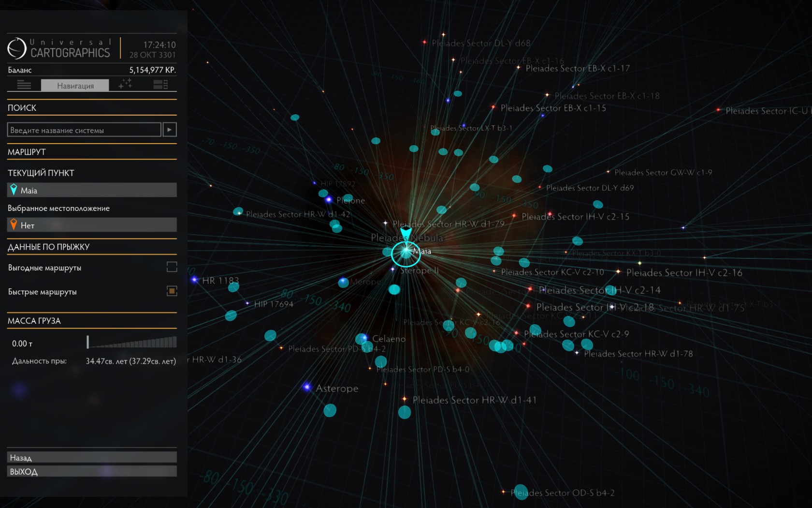
Task: Switch to the Навигация tab
Action: [x=75, y=86]
